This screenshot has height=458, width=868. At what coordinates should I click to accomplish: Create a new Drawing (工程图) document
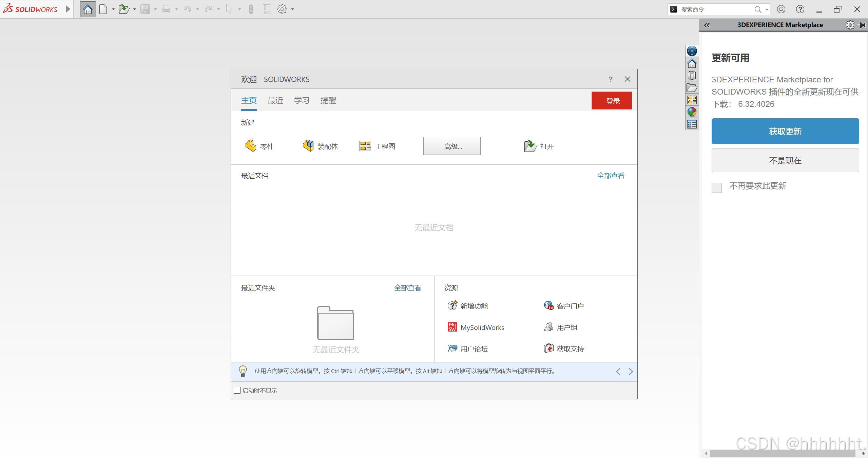pyautogui.click(x=377, y=146)
